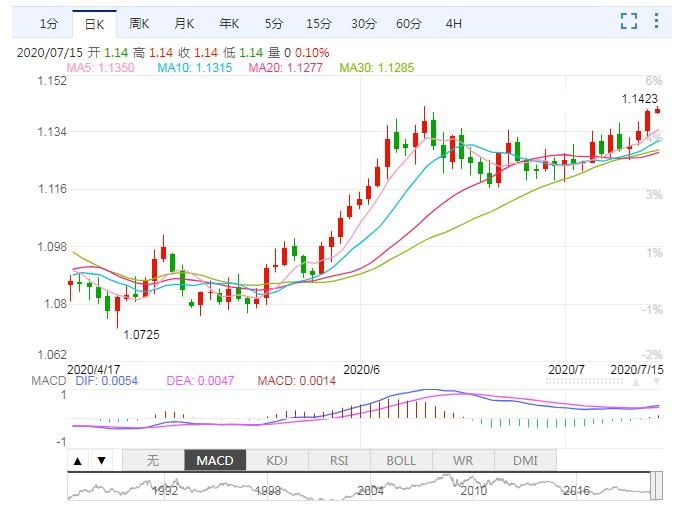Click the MA30 legend label

pyautogui.click(x=376, y=68)
